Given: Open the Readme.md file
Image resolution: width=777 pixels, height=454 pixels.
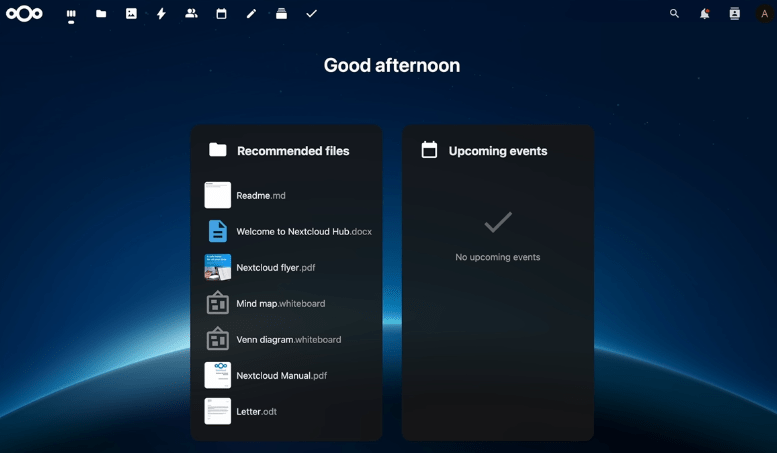Looking at the screenshot, I should [x=261, y=196].
